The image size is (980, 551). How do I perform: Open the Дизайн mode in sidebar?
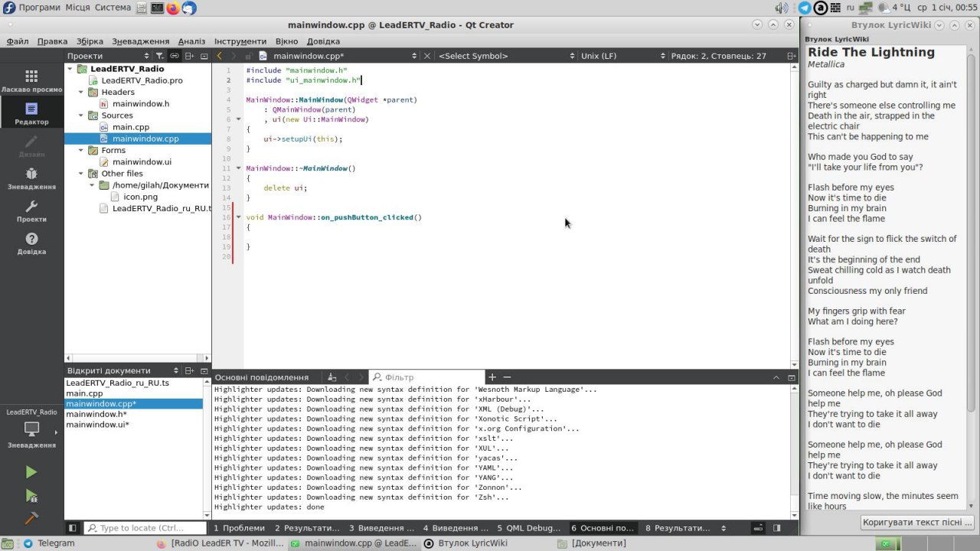(x=31, y=145)
